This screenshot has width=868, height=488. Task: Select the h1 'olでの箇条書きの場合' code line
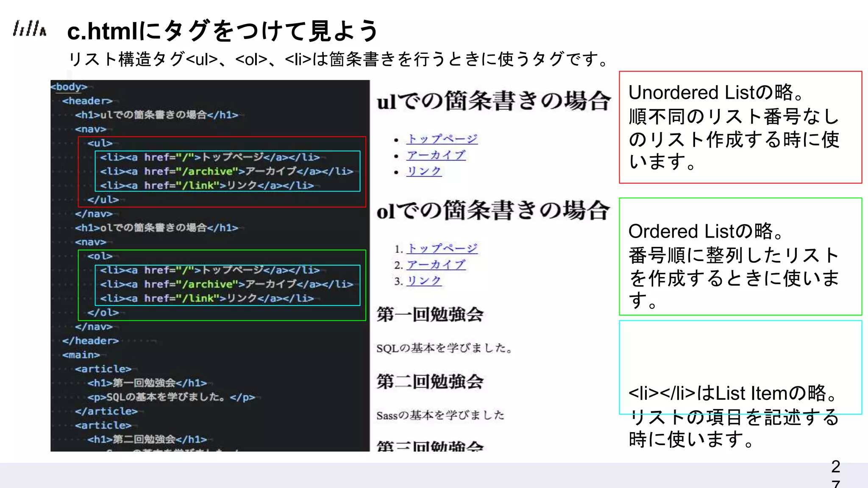click(156, 228)
